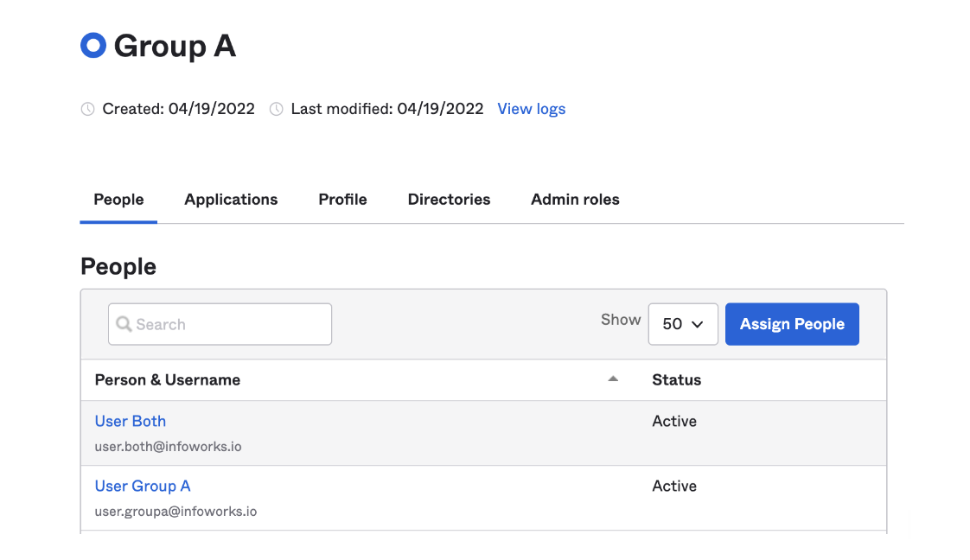
Task: Sort by Person & Username arrow
Action: click(612, 379)
